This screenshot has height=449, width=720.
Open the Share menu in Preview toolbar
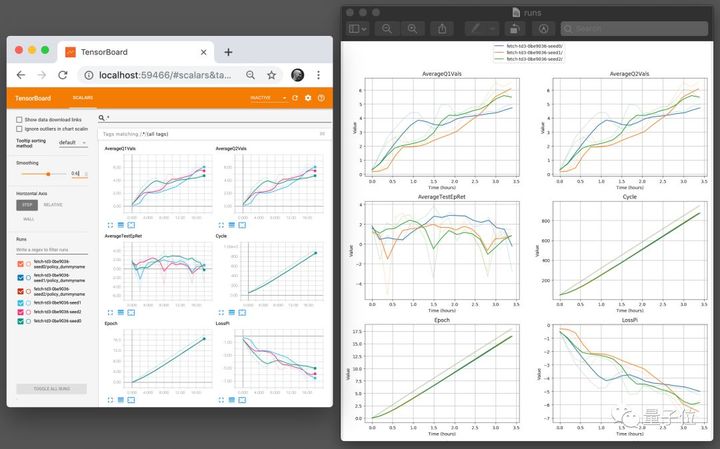pyautogui.click(x=442, y=29)
